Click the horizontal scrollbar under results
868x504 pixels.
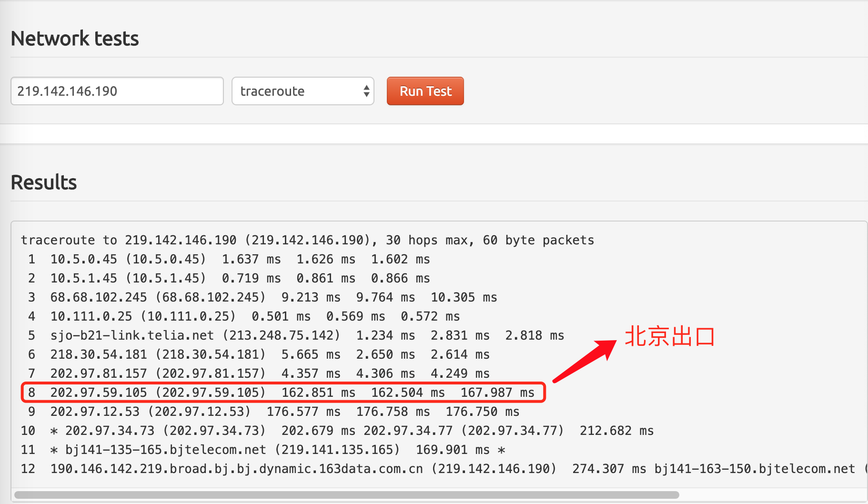pos(347,495)
